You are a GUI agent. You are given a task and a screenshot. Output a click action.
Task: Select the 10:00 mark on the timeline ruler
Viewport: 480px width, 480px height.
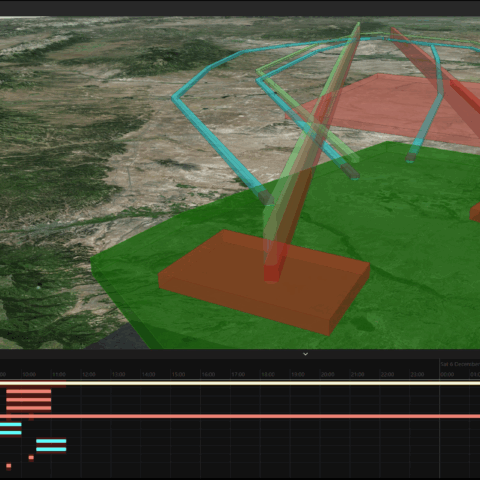tap(29, 375)
